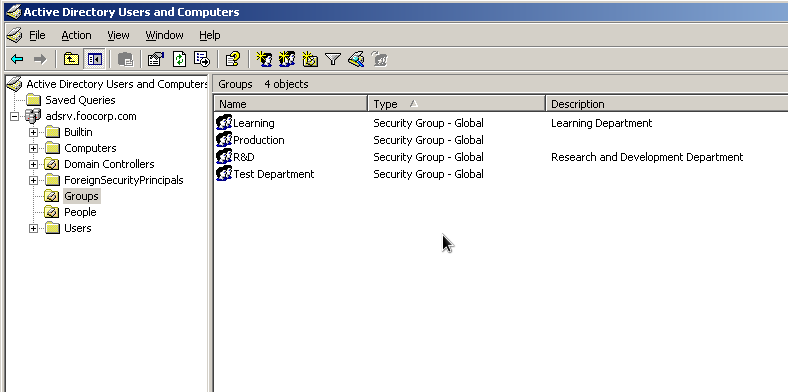The width and height of the screenshot is (788, 392).
Task: Click the Learning group icon
Action: point(224,122)
